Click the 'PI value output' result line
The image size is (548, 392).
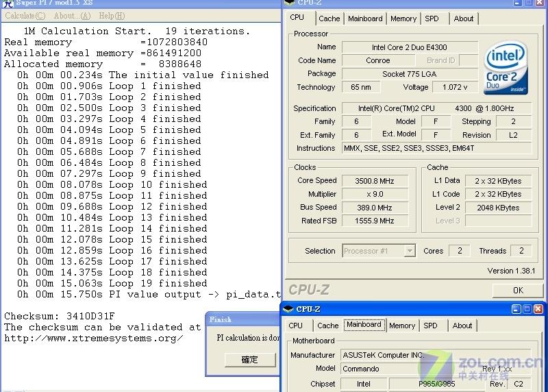pyautogui.click(x=149, y=294)
